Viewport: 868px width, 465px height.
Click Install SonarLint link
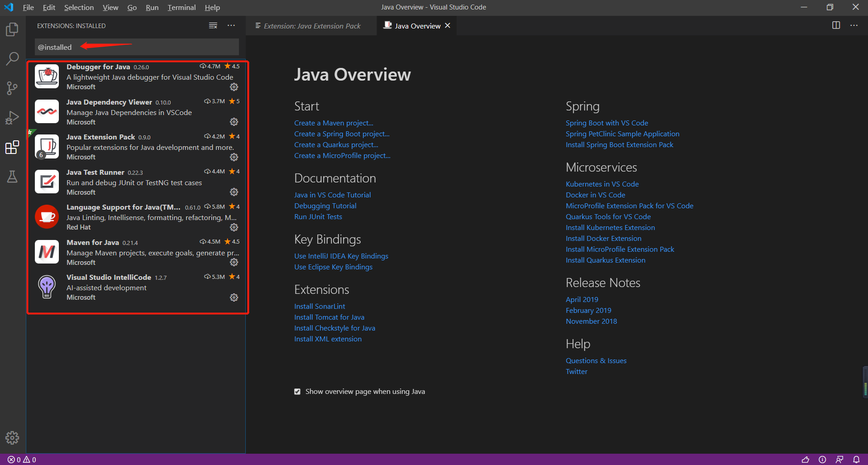[x=320, y=306]
